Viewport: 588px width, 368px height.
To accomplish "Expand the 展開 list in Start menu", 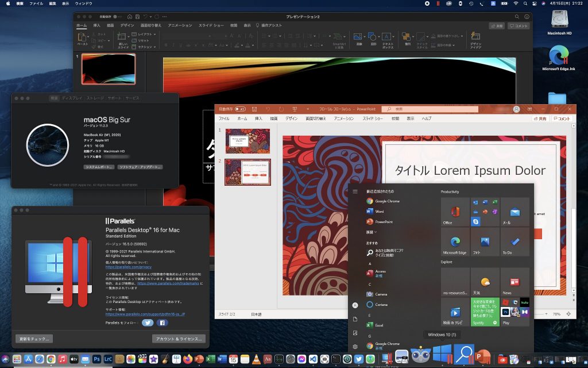I will tap(372, 232).
